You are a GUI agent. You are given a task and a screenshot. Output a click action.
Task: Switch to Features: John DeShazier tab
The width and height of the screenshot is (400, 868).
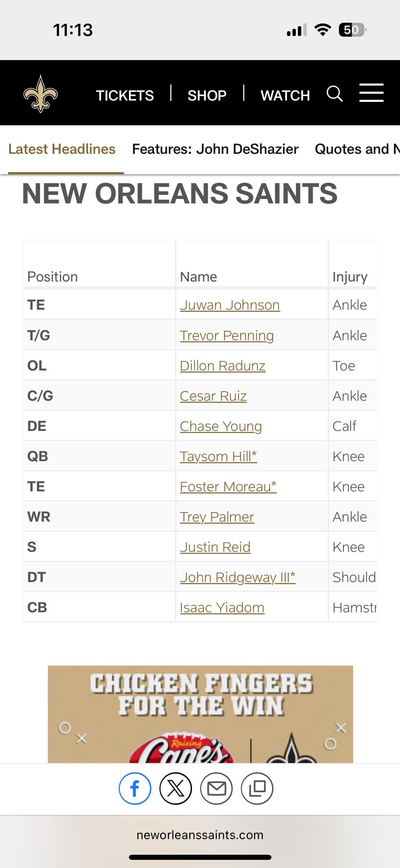click(215, 149)
